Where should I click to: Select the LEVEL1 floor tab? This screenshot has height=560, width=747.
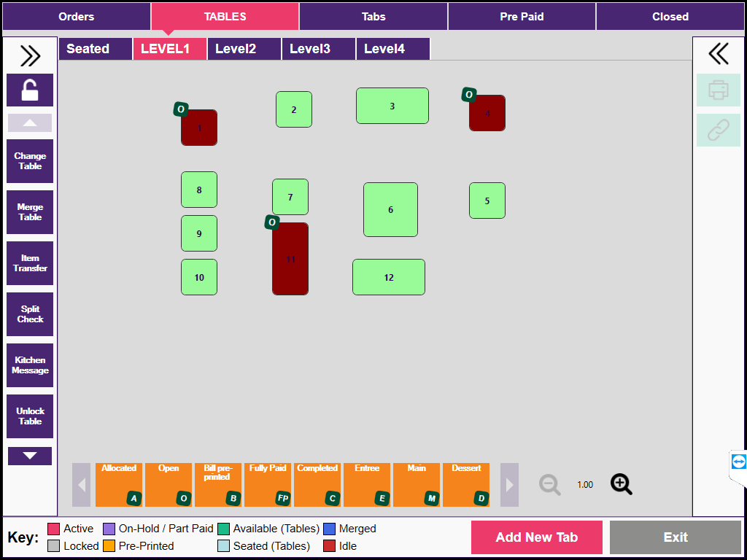[x=170, y=49]
